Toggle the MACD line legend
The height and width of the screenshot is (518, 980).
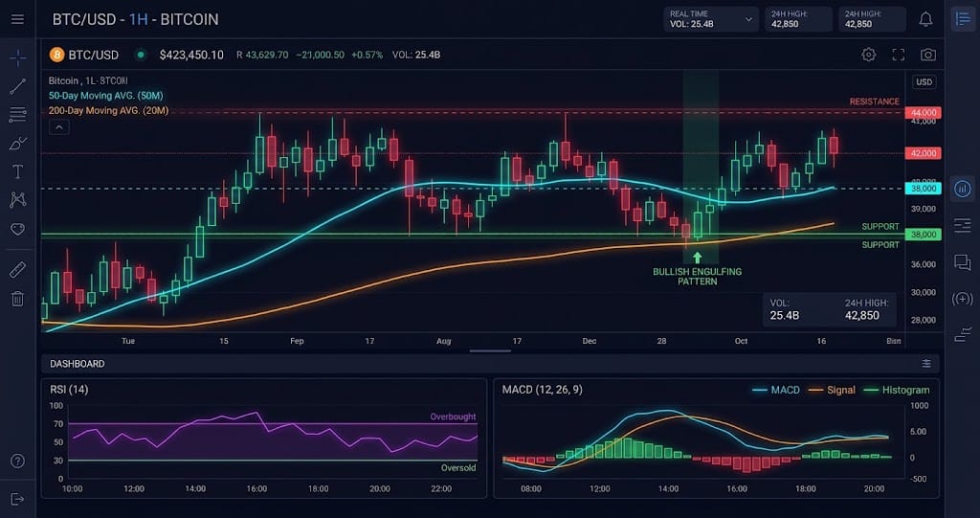776,390
